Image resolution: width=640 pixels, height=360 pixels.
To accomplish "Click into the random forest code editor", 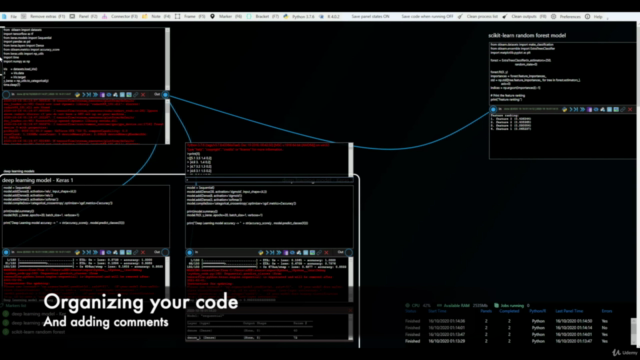I will click(x=562, y=73).
